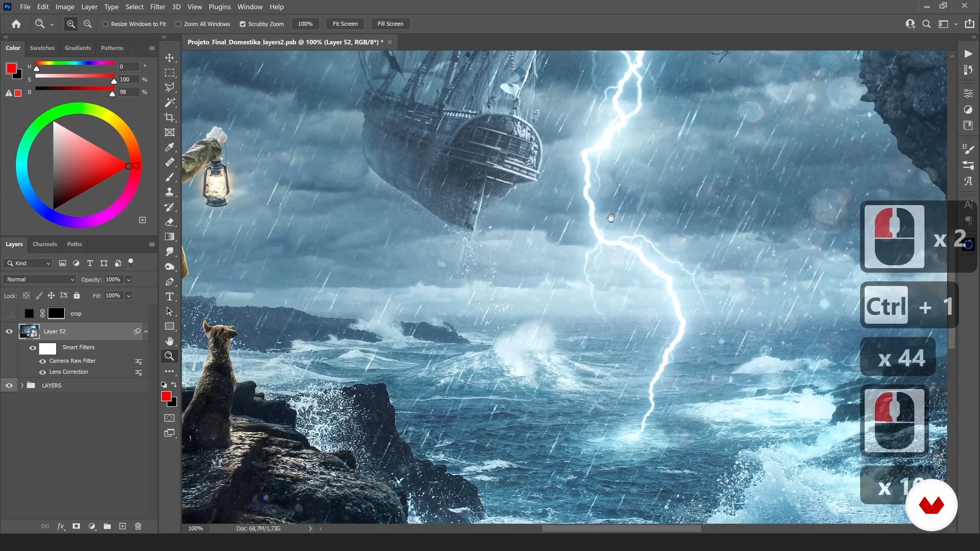The image size is (980, 551).
Task: Select the Smudge tool
Action: 169,252
